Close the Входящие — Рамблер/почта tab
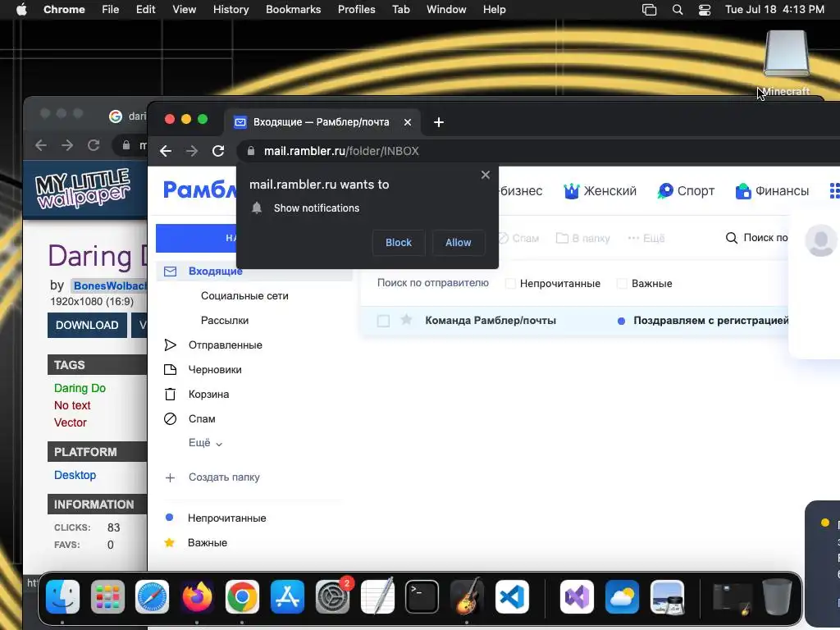The height and width of the screenshot is (630, 840). click(408, 122)
